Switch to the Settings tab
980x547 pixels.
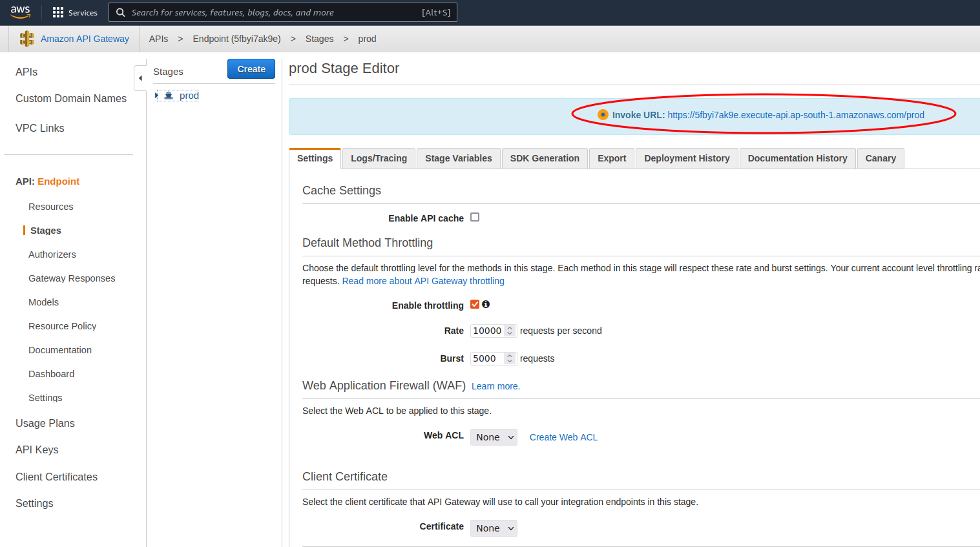[315, 158]
